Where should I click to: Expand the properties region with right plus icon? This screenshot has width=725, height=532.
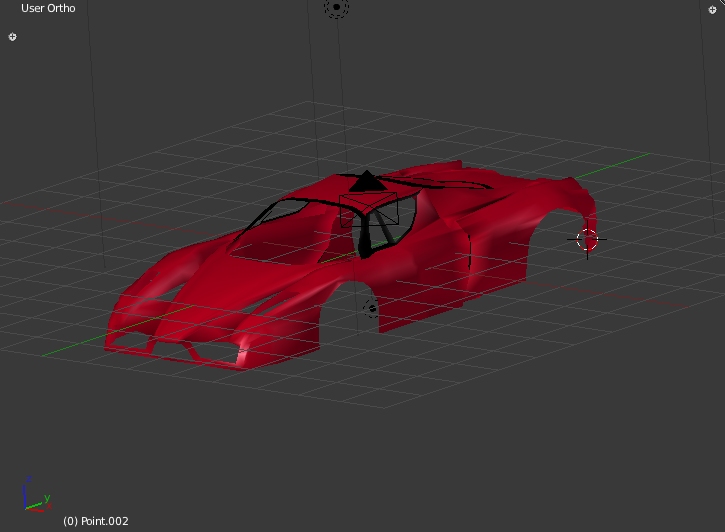(x=712, y=10)
